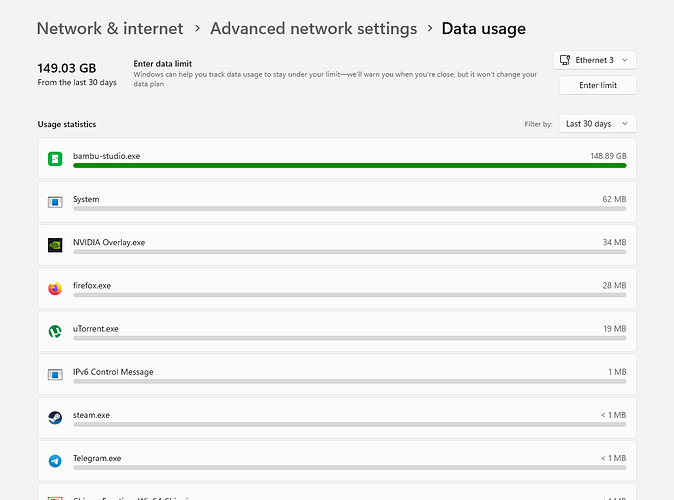Go to Advanced network settings breadcrumb
Viewport: 674px width, 500px height.
(313, 29)
